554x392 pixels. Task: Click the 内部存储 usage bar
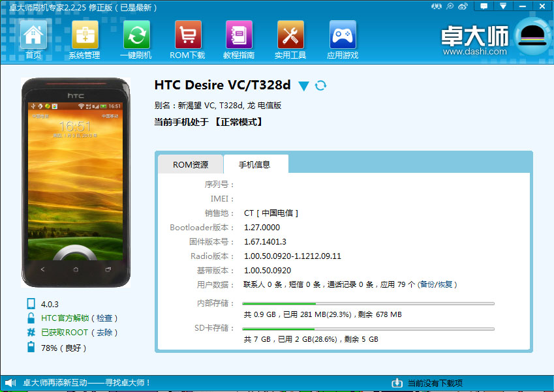click(x=368, y=304)
